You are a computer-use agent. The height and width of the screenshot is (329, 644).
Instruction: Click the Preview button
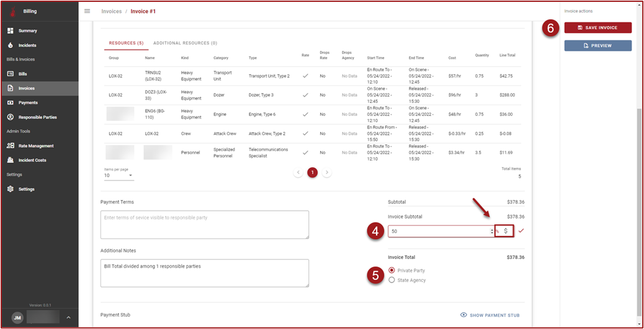pyautogui.click(x=597, y=46)
